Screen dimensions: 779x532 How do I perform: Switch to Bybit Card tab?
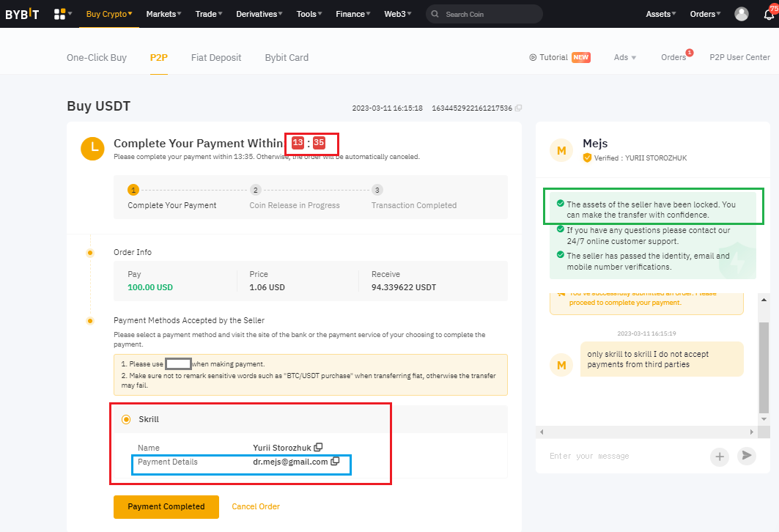click(x=287, y=57)
